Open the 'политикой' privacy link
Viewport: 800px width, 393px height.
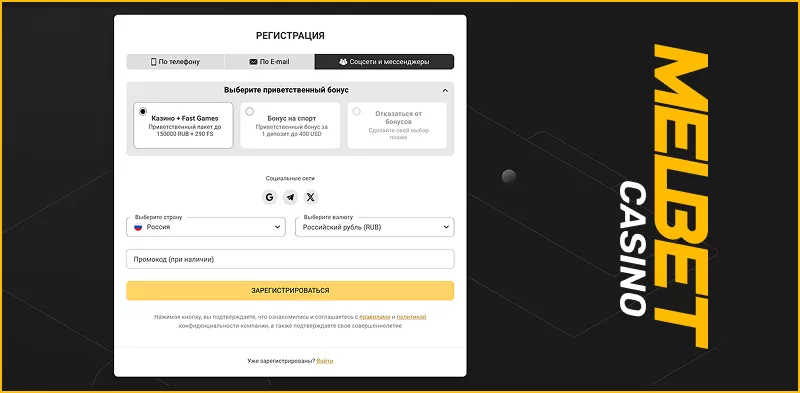[411, 317]
